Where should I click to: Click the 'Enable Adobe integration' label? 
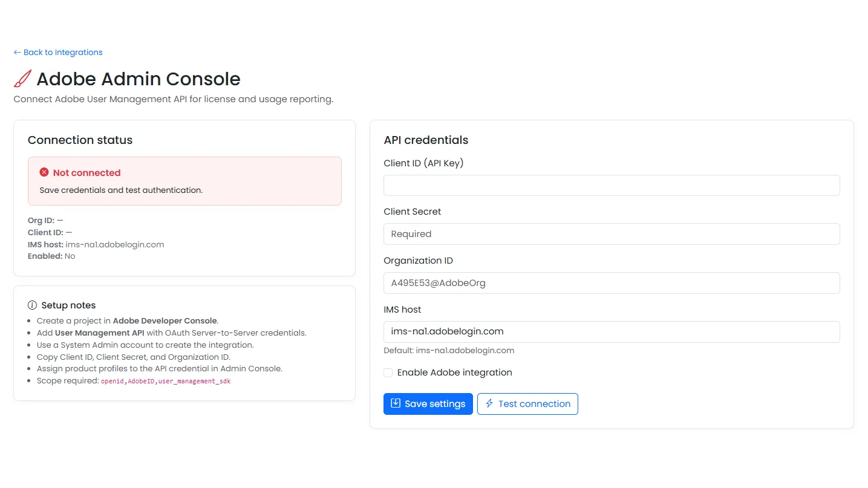tap(455, 373)
